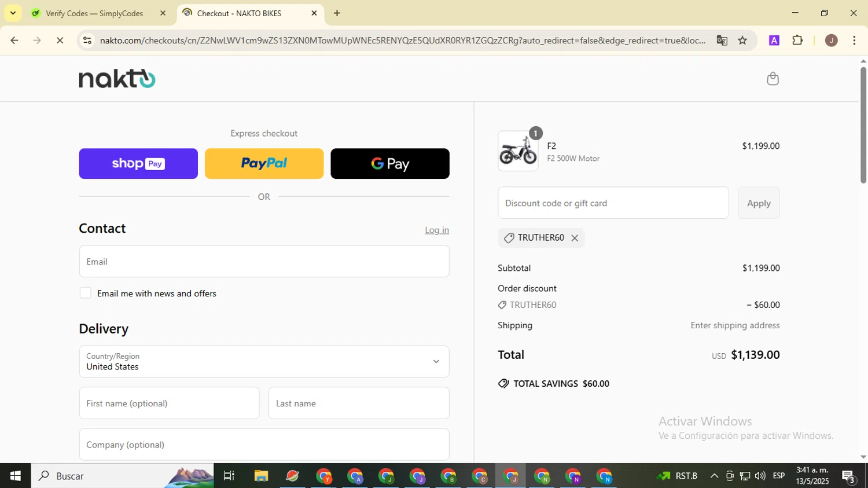The height and width of the screenshot is (488, 868).
Task: Focus the Email input field
Action: (264, 262)
